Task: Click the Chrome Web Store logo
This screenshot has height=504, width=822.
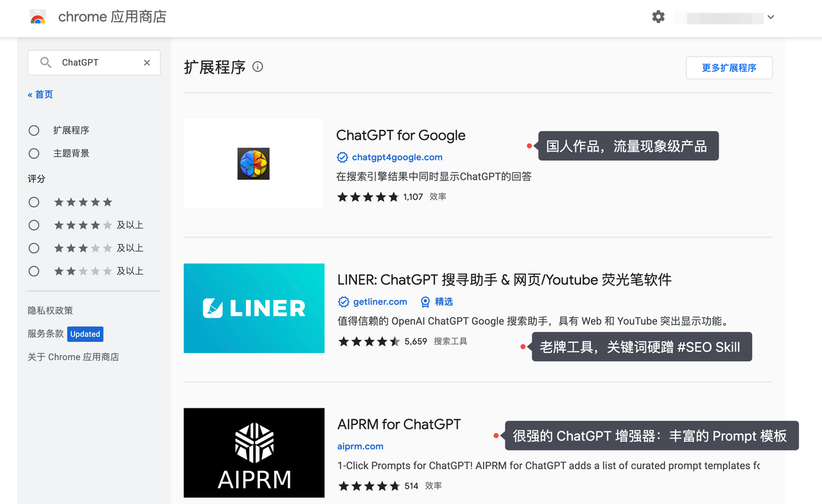Action: click(38, 17)
